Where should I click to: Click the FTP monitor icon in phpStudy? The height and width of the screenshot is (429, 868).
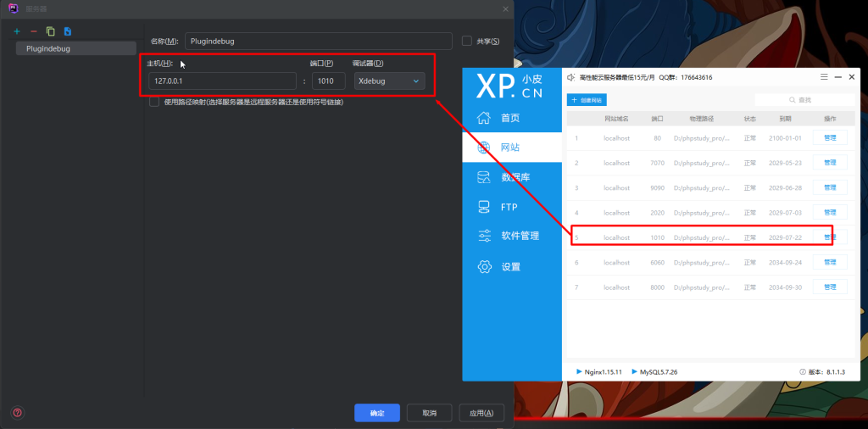(484, 207)
